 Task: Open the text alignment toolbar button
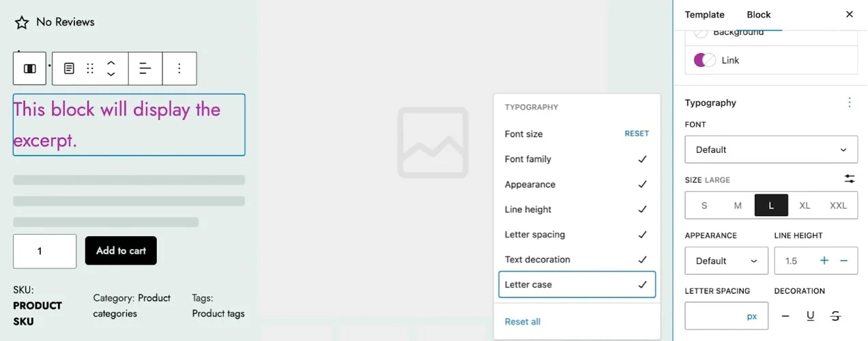coord(145,68)
